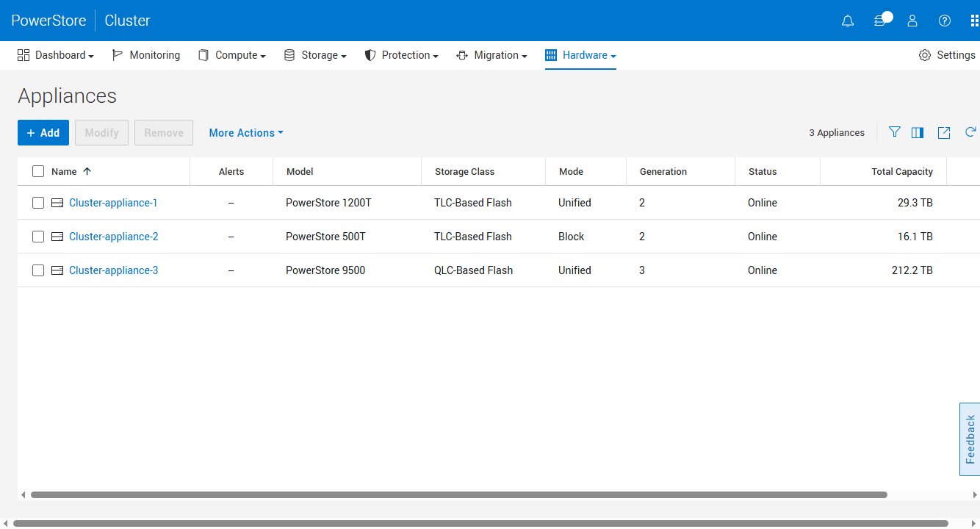Open the More Actions dropdown
980x529 pixels.
point(246,133)
